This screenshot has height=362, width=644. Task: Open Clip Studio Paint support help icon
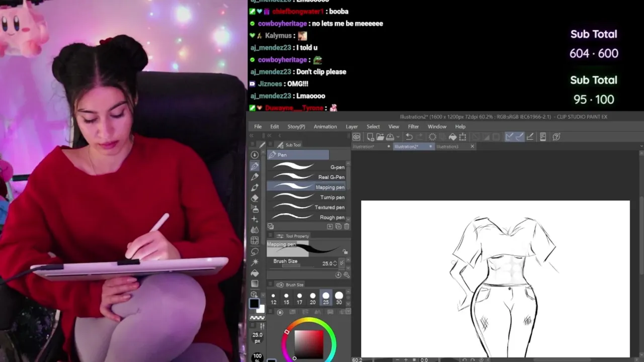pyautogui.click(x=556, y=137)
